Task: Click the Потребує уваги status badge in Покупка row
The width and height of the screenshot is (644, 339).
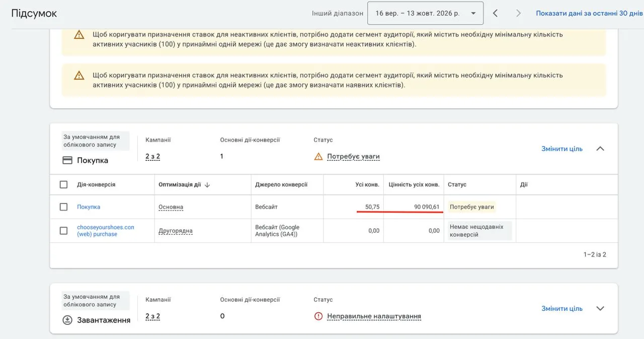Action: tap(472, 207)
